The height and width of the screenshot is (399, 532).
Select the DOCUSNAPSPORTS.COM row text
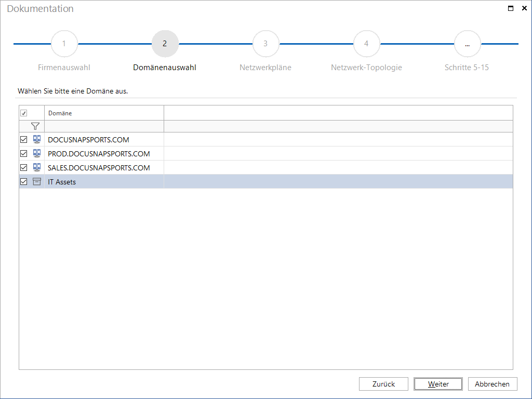[88, 140]
